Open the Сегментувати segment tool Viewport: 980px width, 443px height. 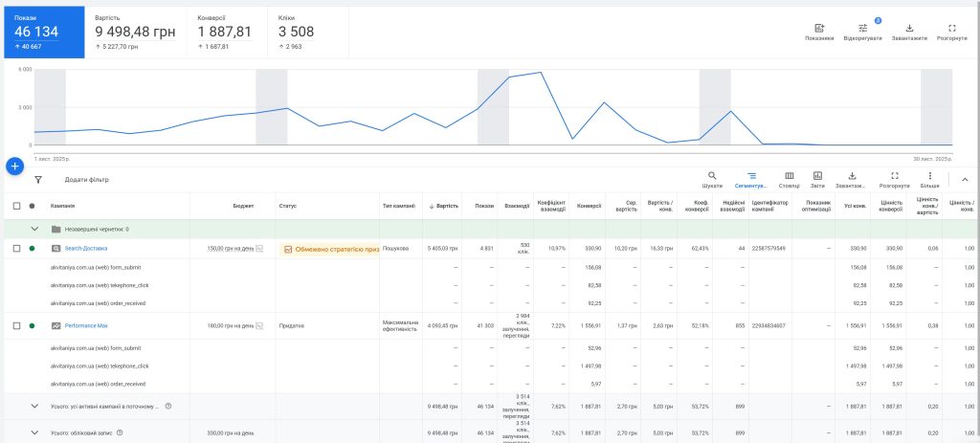pyautogui.click(x=751, y=176)
